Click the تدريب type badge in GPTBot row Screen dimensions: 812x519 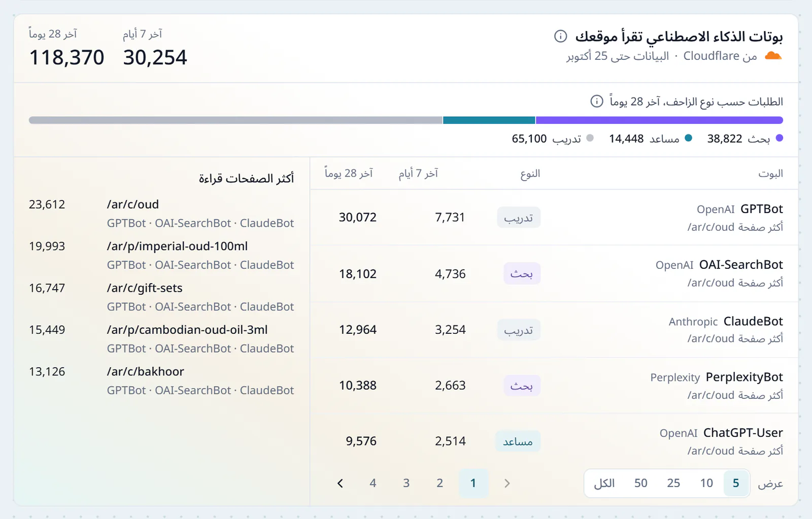519,218
